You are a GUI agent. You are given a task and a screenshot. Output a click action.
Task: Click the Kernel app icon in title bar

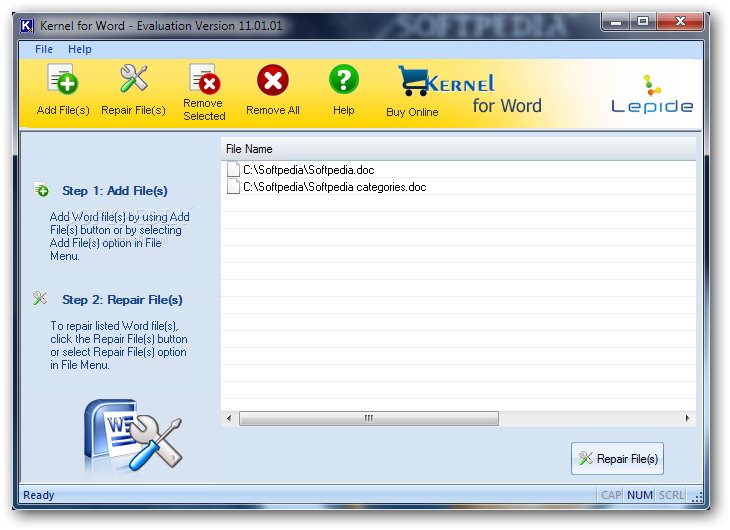tap(27, 26)
